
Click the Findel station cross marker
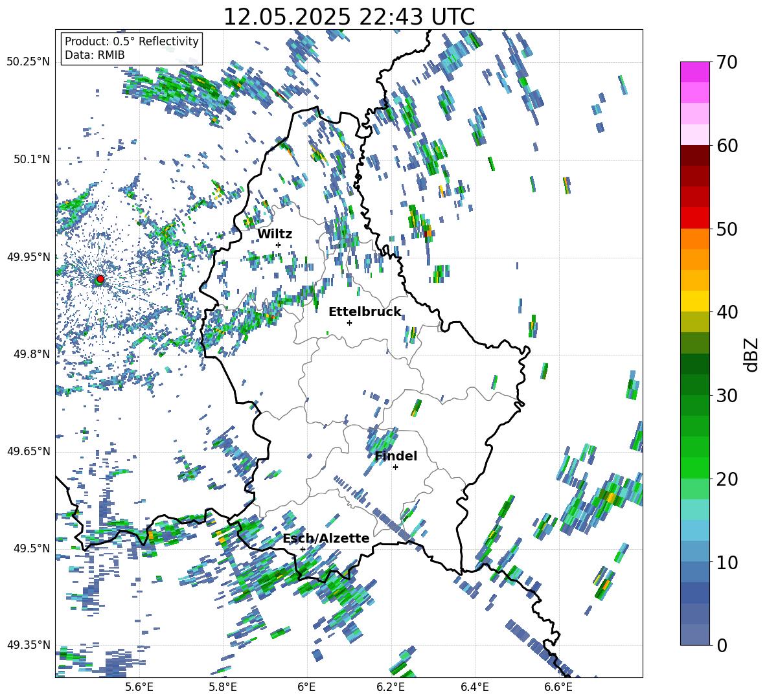click(395, 468)
